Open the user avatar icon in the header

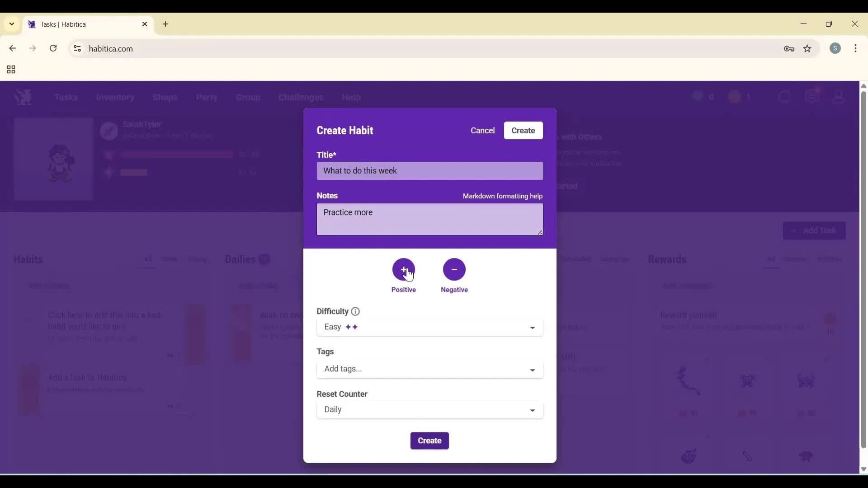[x=839, y=97]
